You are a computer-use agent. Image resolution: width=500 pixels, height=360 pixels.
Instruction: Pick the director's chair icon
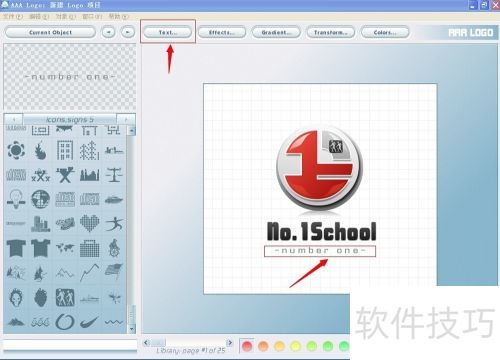pos(65,175)
